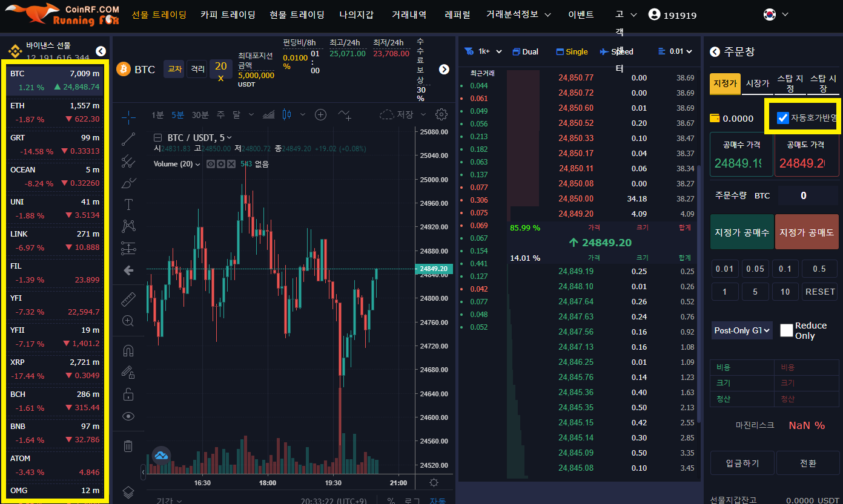Viewport: 843px width, 504px height.
Task: Toggle stay in drawing mode
Action: click(x=128, y=372)
